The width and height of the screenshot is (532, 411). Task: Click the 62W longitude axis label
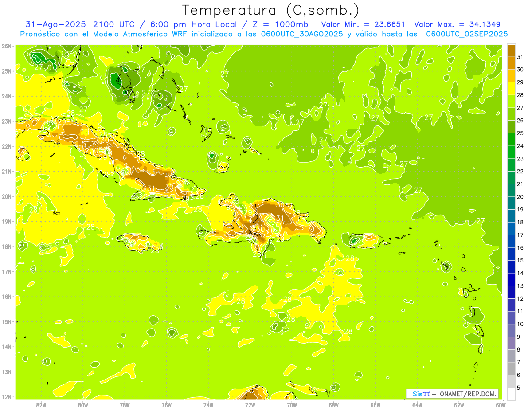(459, 405)
